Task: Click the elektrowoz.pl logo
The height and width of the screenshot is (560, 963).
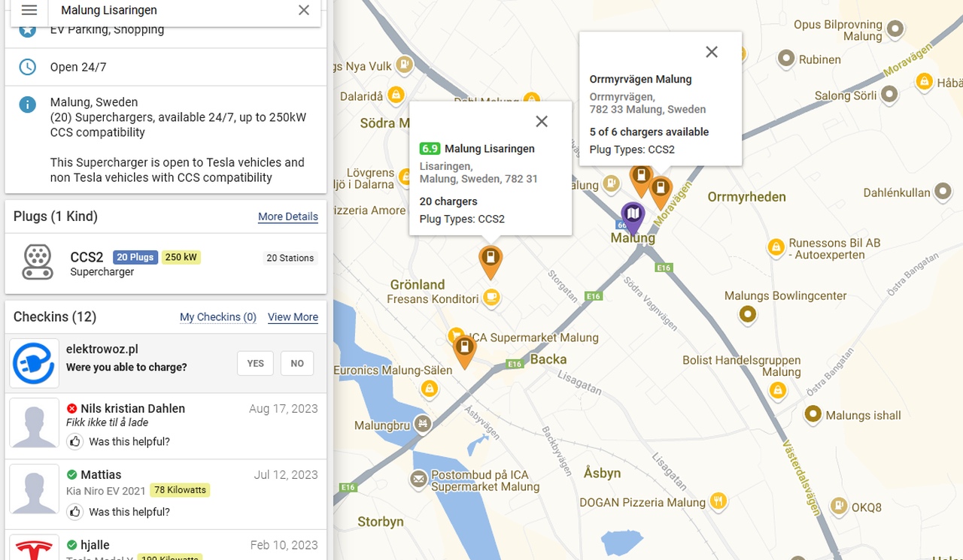Action: (x=34, y=363)
